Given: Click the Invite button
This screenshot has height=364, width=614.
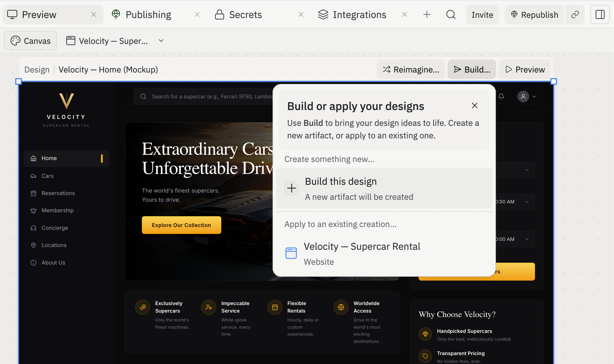Looking at the screenshot, I should (x=482, y=14).
